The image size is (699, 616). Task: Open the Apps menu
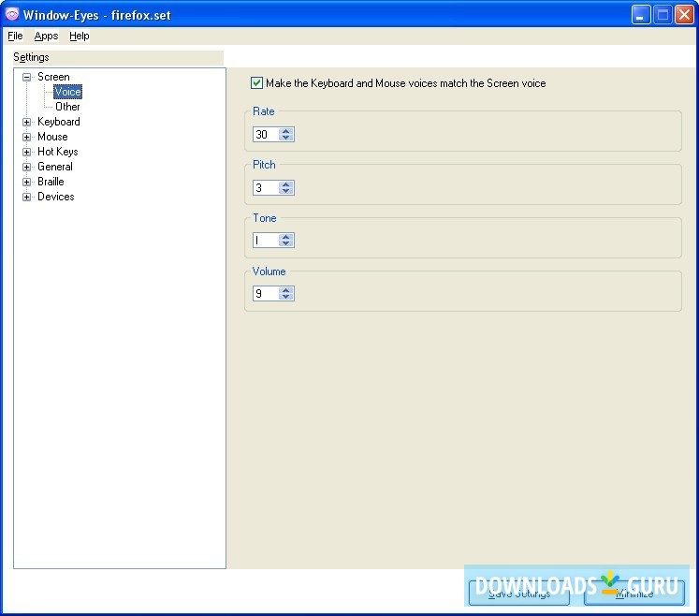tap(47, 36)
